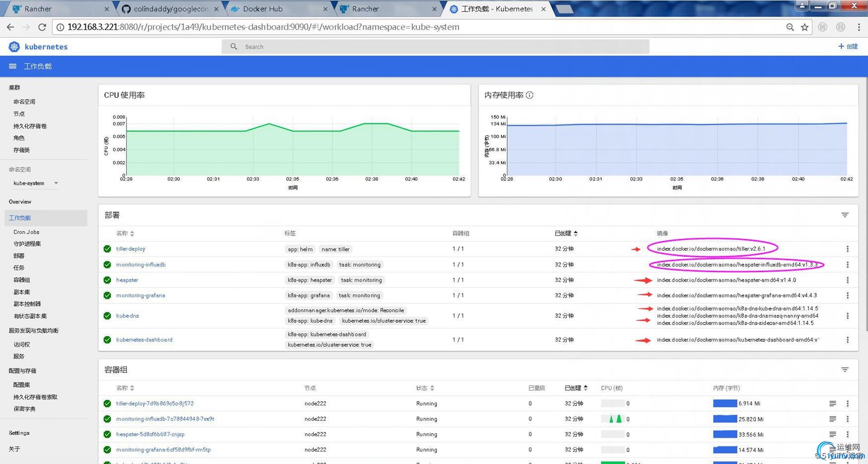868x464 pixels.
Task: Bookmark this page with star icon
Action: 805,27
